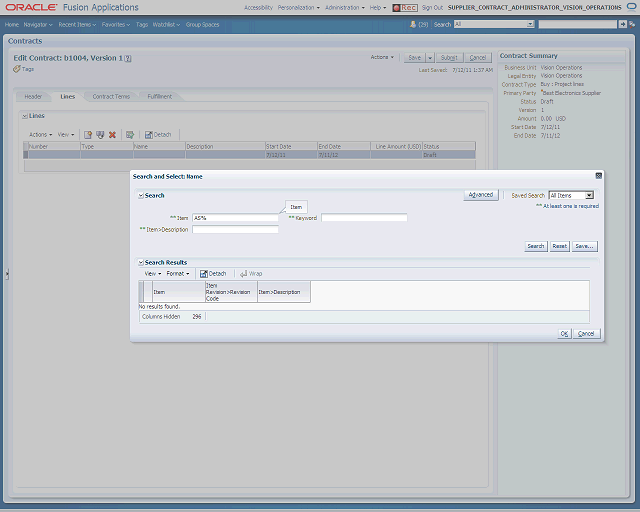Switch to the Header tab
The height and width of the screenshot is (512, 640).
pos(33,97)
